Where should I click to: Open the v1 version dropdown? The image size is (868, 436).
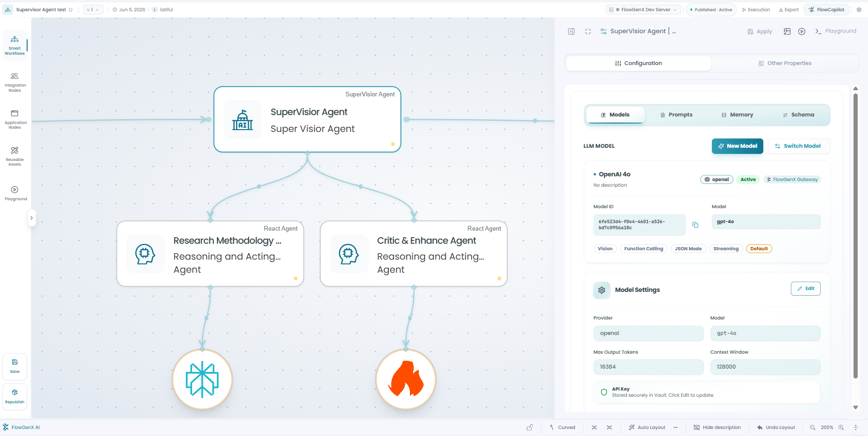tap(93, 10)
